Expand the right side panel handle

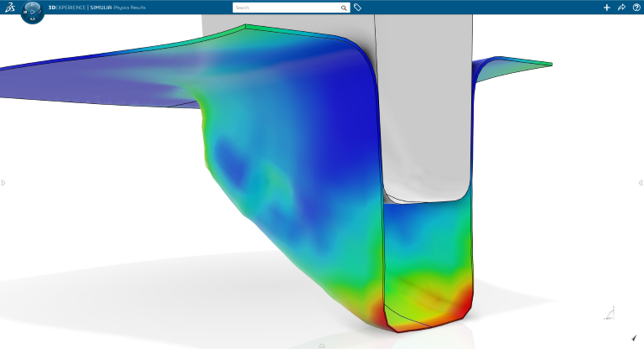point(641,183)
